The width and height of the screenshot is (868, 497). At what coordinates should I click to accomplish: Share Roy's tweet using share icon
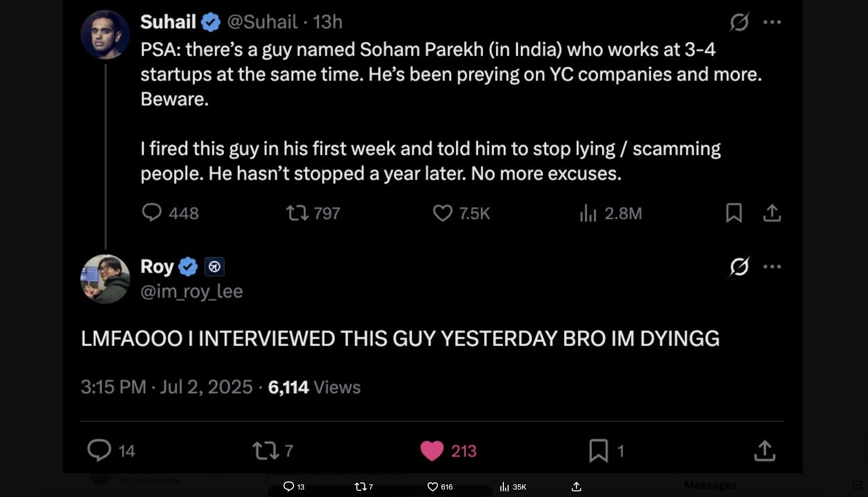click(765, 451)
